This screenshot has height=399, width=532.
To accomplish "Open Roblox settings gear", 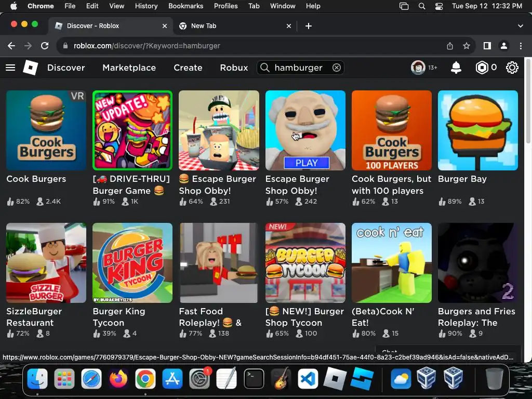I will [x=512, y=68].
